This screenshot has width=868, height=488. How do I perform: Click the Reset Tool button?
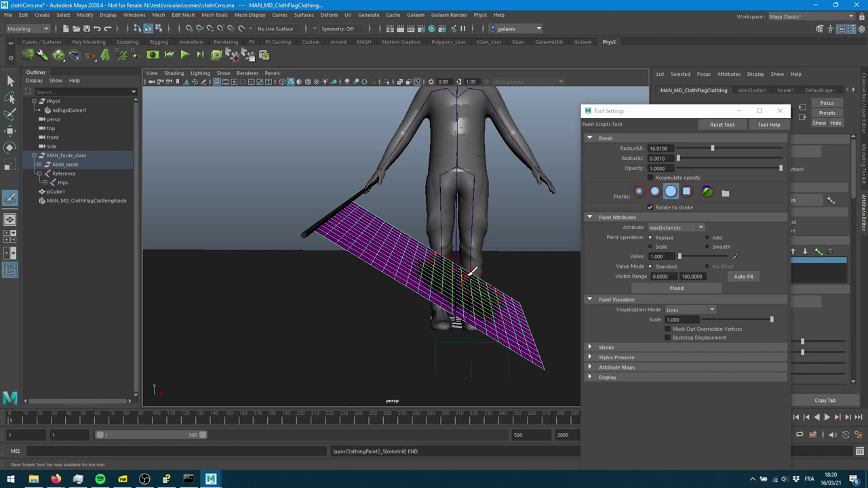tap(722, 125)
